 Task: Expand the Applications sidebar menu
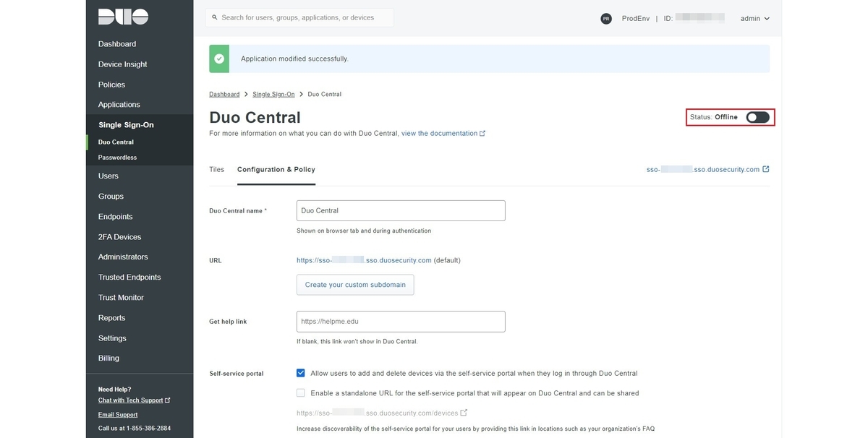tap(119, 105)
